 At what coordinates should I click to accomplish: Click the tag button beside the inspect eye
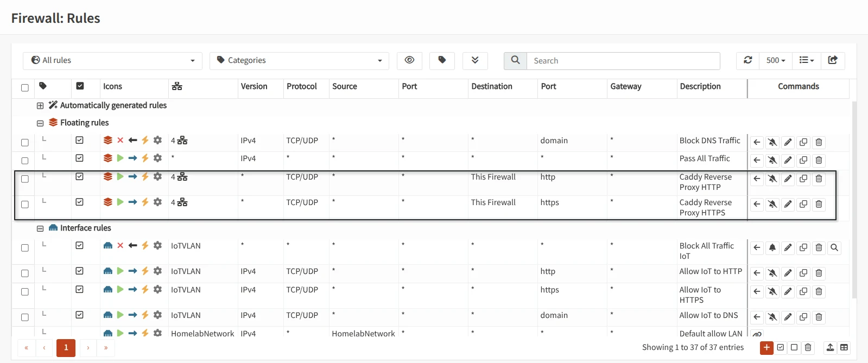(x=442, y=60)
